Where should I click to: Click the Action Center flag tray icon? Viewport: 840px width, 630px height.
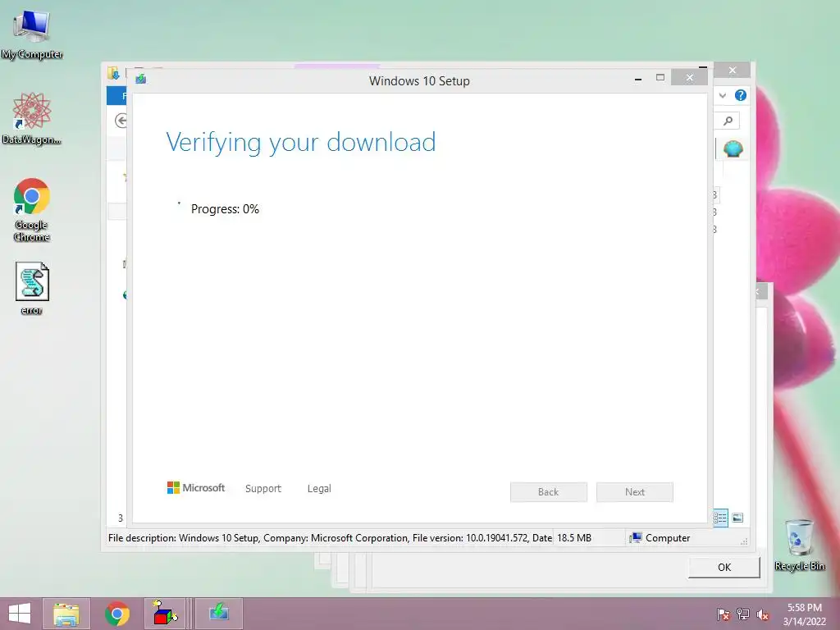coord(723,614)
